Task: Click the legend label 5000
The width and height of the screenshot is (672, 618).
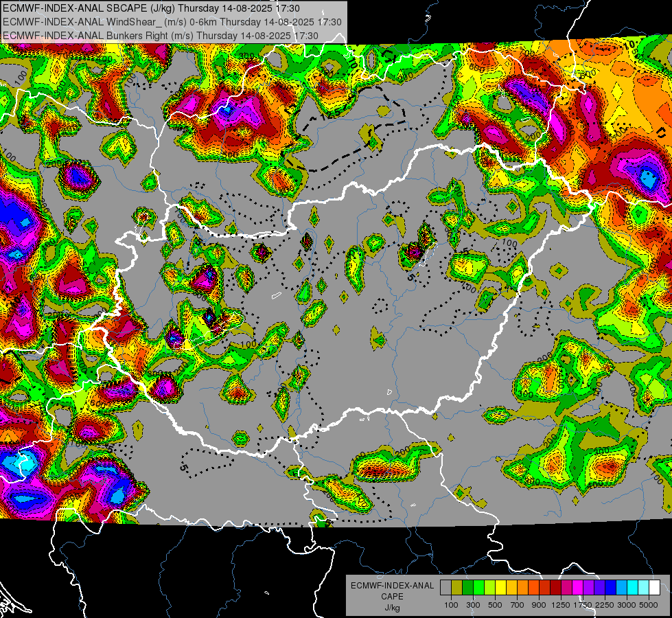Action: click(649, 605)
